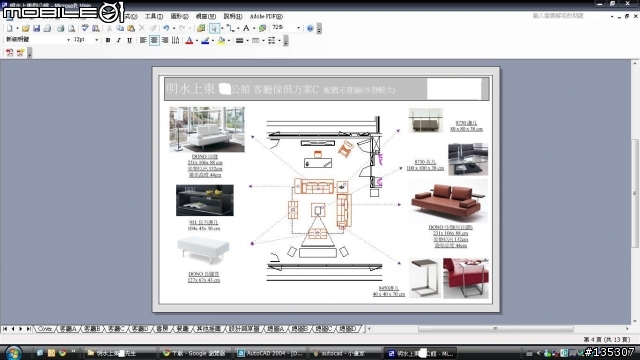
Task: Click the fill color bucket icon
Action: (221, 40)
